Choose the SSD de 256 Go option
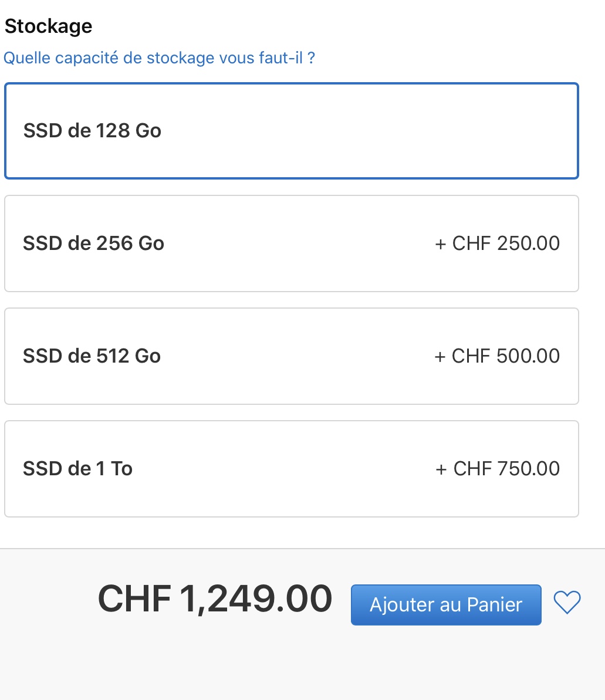 click(291, 244)
